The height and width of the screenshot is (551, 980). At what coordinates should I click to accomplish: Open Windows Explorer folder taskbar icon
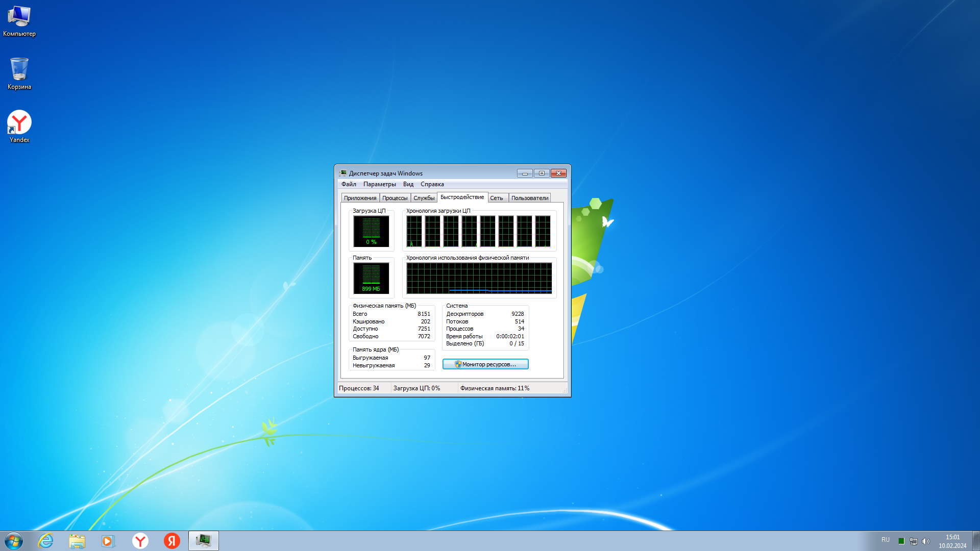tap(77, 541)
